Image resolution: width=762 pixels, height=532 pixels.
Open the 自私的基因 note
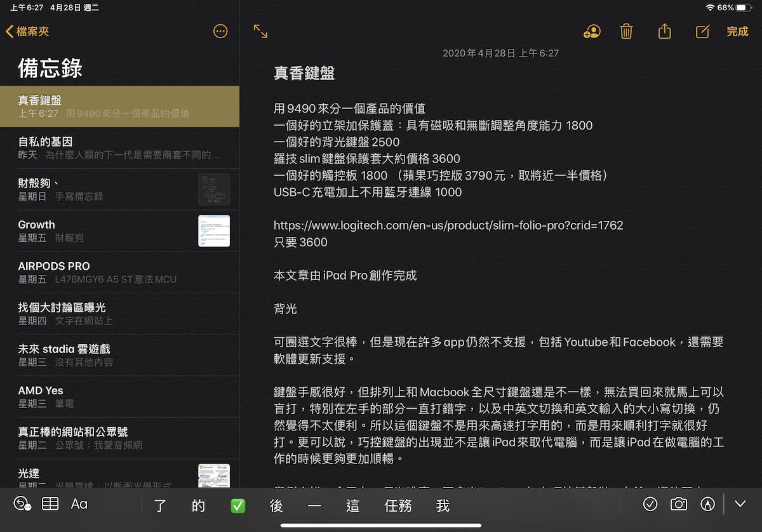[119, 148]
